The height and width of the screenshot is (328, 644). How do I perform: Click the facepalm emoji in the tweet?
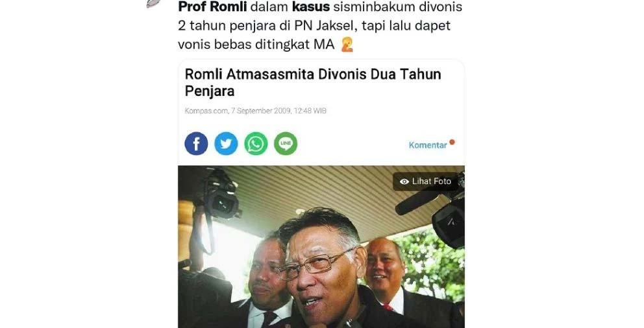pos(347,44)
